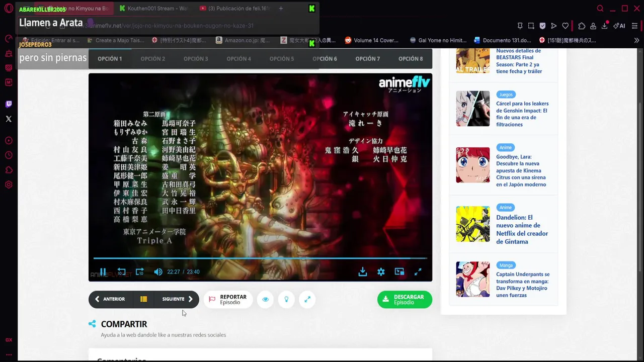Open X (Twitter) in the sidebar
This screenshot has width=644, height=362.
tap(9, 119)
